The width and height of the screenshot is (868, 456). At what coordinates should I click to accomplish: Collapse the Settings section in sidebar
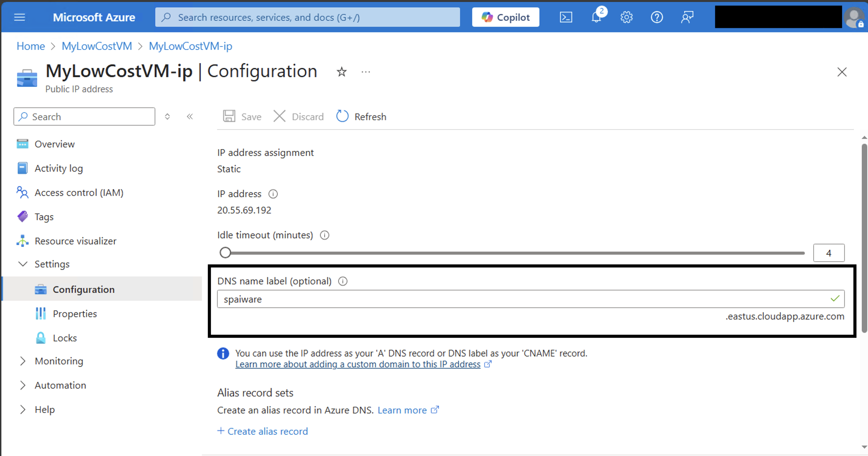click(x=22, y=264)
